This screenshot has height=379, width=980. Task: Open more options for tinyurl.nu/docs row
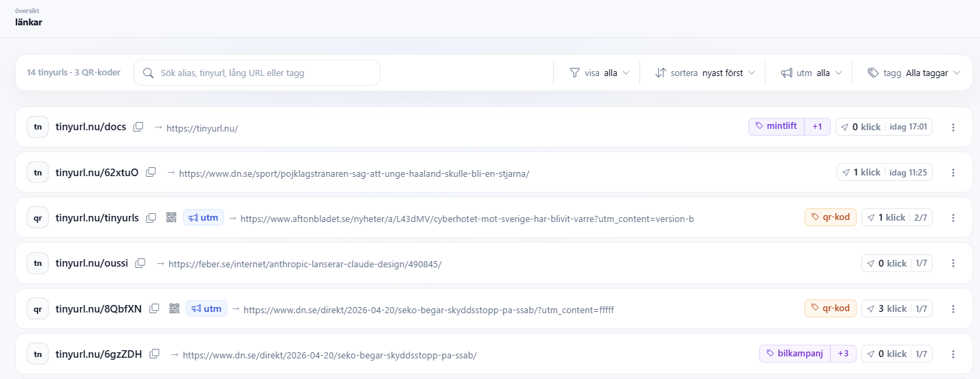click(953, 127)
